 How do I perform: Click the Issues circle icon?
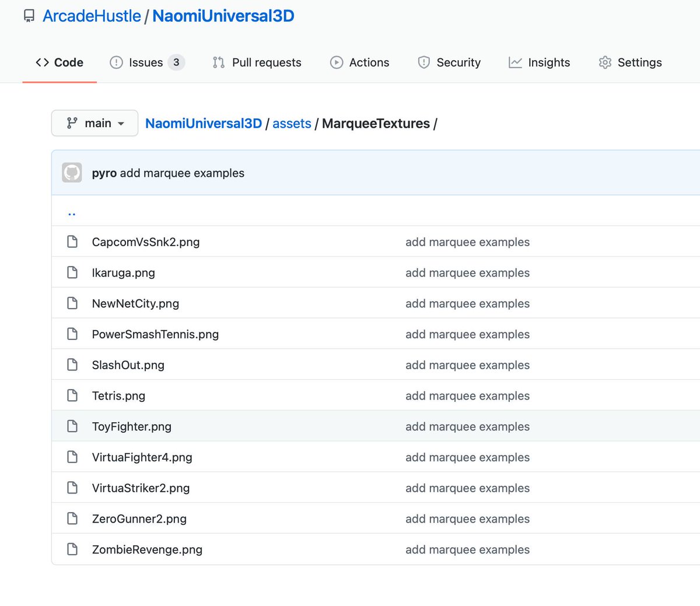coord(117,62)
